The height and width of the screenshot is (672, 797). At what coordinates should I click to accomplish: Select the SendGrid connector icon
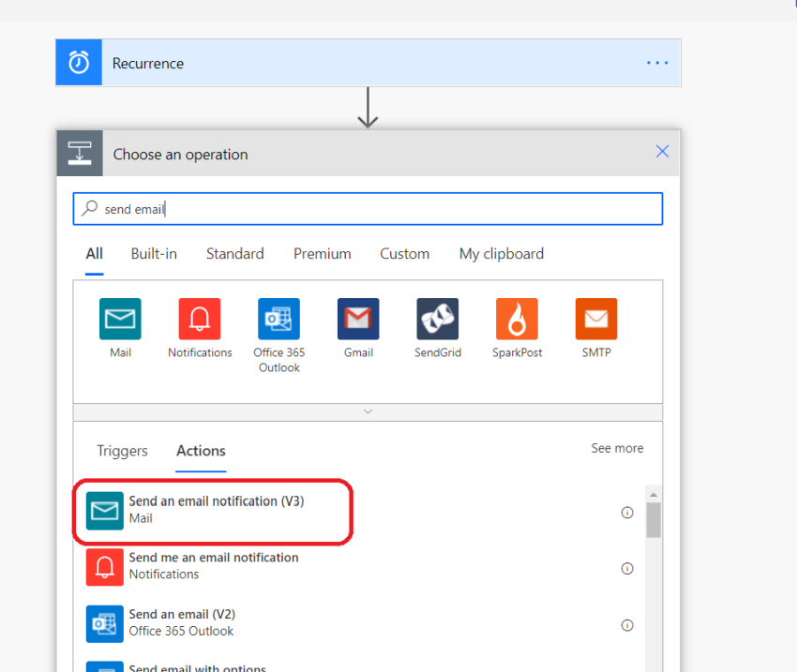(437, 318)
